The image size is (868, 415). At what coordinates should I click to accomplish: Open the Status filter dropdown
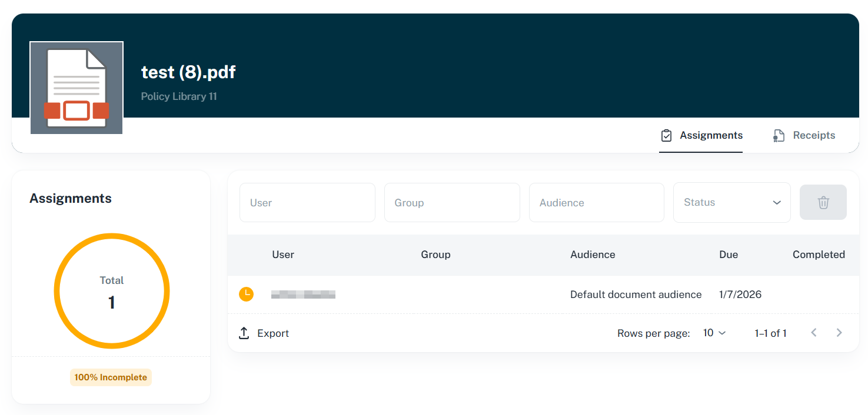pyautogui.click(x=731, y=203)
